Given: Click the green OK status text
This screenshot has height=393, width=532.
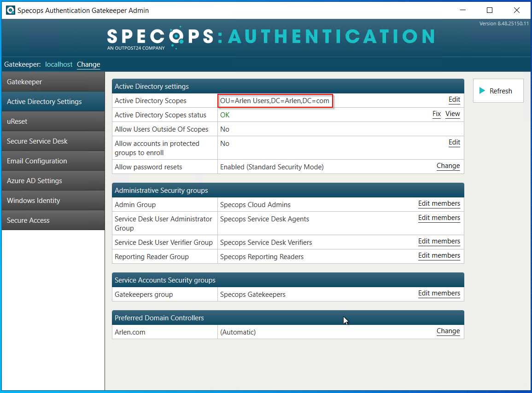Looking at the screenshot, I should pos(225,115).
